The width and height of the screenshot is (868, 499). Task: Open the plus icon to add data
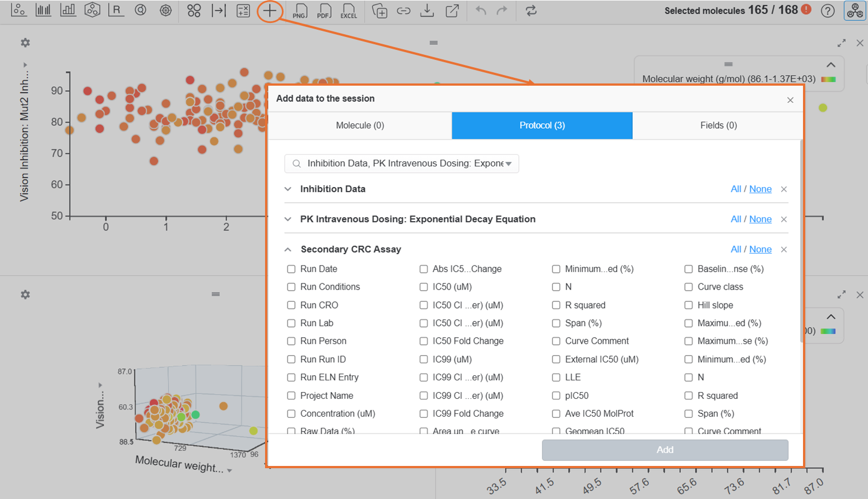point(270,11)
